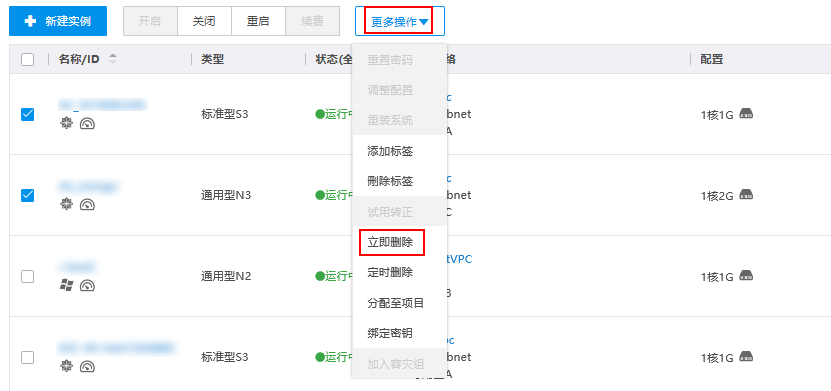Click the Linux OS icon of the second instance
This screenshot has height=391, width=831.
(66, 205)
